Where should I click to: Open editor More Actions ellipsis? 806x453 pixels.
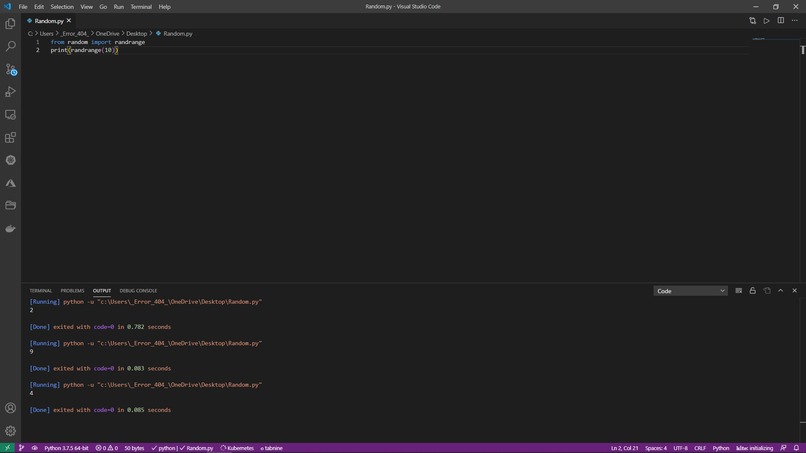pos(795,21)
